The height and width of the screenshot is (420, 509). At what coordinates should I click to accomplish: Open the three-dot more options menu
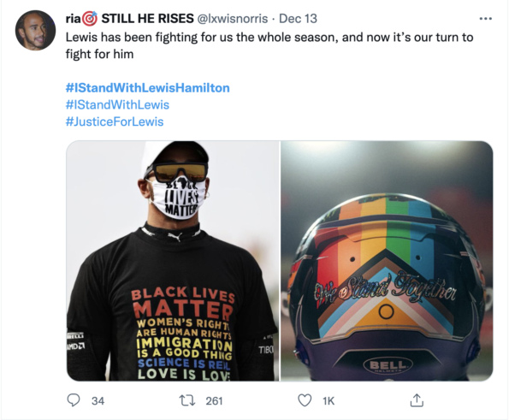[486, 19]
